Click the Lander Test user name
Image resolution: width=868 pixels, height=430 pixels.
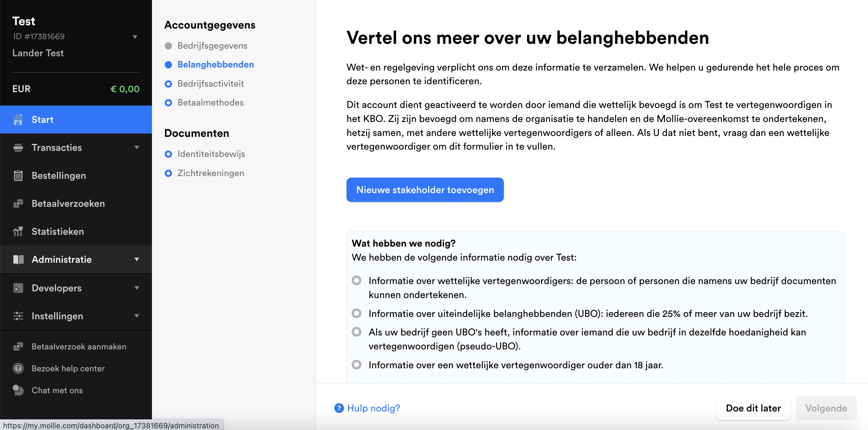coord(38,53)
